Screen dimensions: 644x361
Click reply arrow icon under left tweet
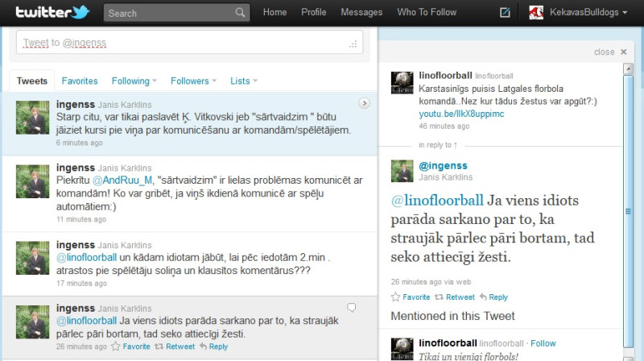click(203, 346)
